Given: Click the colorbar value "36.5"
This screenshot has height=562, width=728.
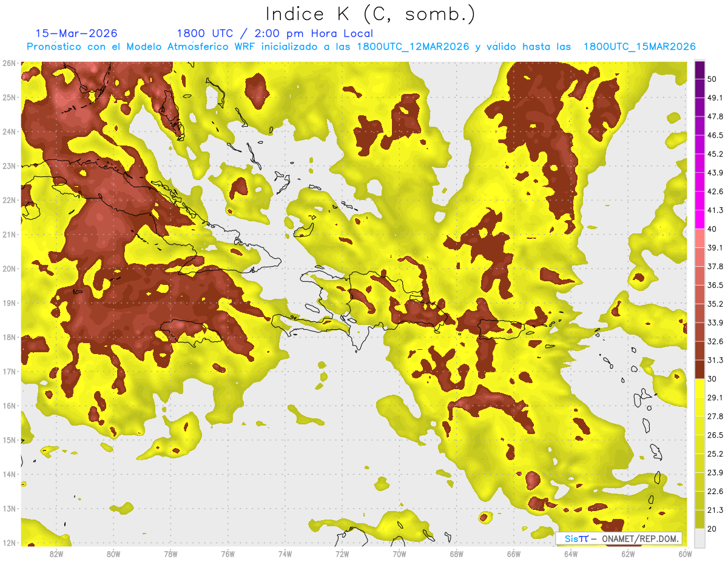Looking at the screenshot, I should point(715,285).
